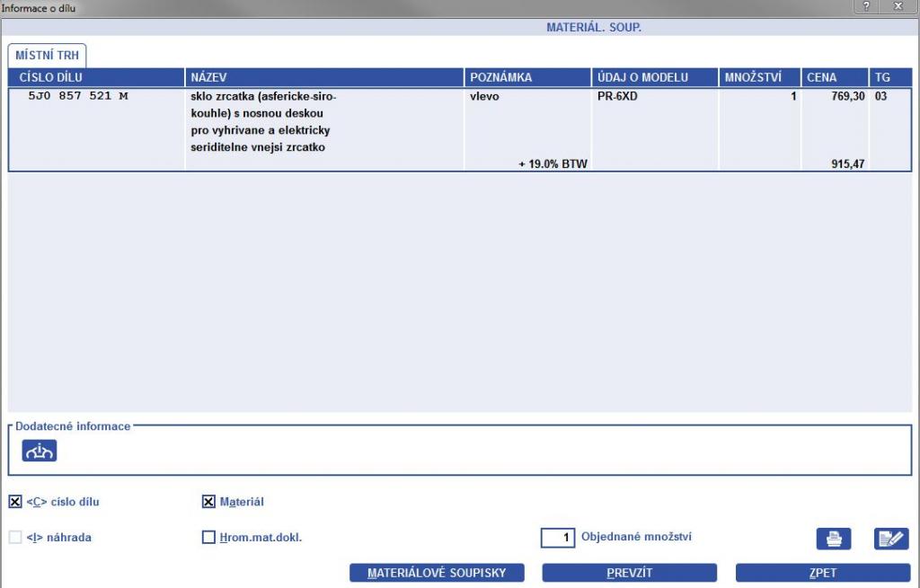Image resolution: width=920 pixels, height=588 pixels.
Task: Click the help question mark button
Action: click(867, 6)
